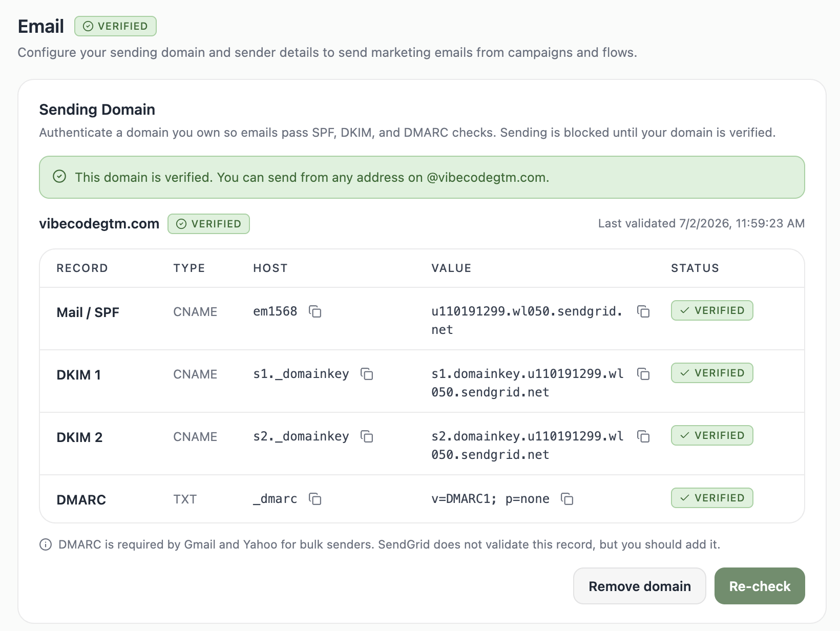This screenshot has height=631, width=840.
Task: Copy the _dmarc host
Action: (x=315, y=499)
